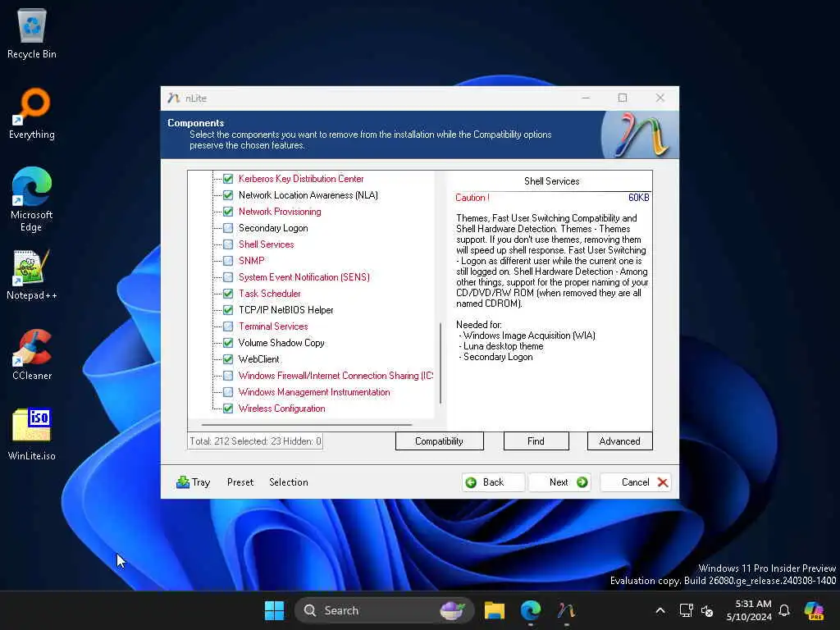The width and height of the screenshot is (840, 630).
Task: Open Microsoft Edge from the taskbar
Action: coord(531,610)
